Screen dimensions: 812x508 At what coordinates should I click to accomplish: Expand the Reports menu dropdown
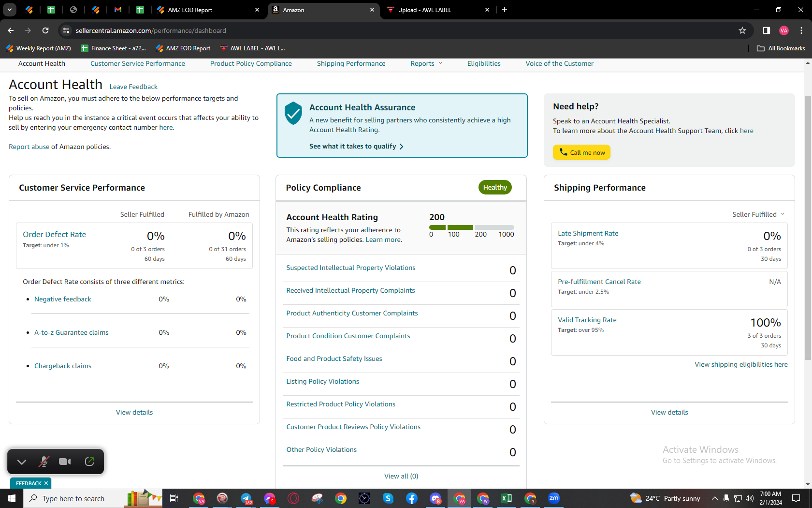(426, 63)
